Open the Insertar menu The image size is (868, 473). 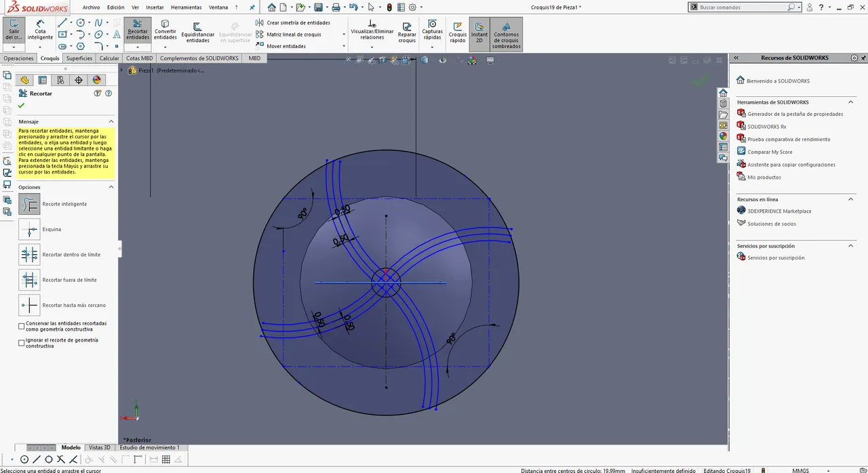[x=155, y=7]
